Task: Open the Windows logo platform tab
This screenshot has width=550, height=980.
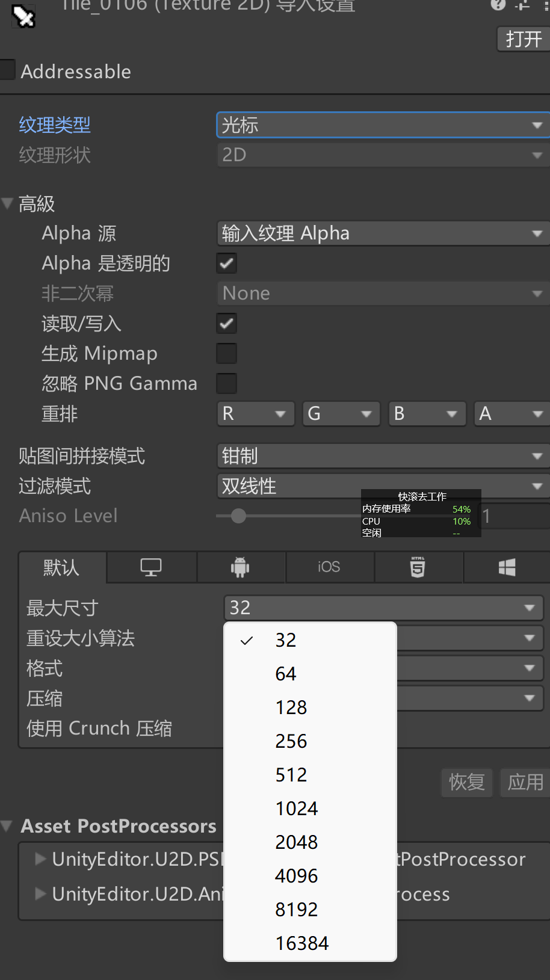Action: pyautogui.click(x=507, y=567)
